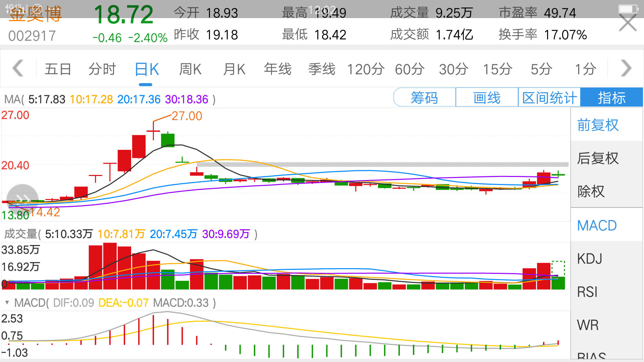Switch to the 60分 period
Viewport: 644px width, 362px height.
[x=410, y=69]
